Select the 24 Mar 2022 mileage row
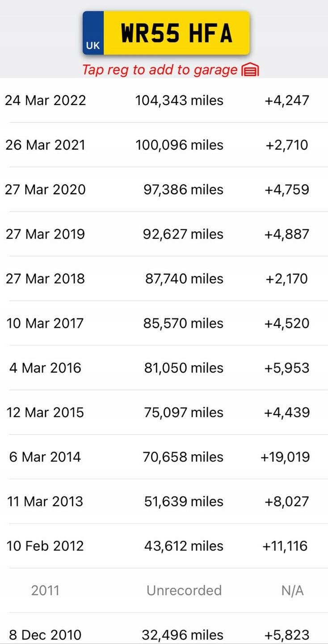Image resolution: width=328 pixels, height=644 pixels. (x=164, y=100)
